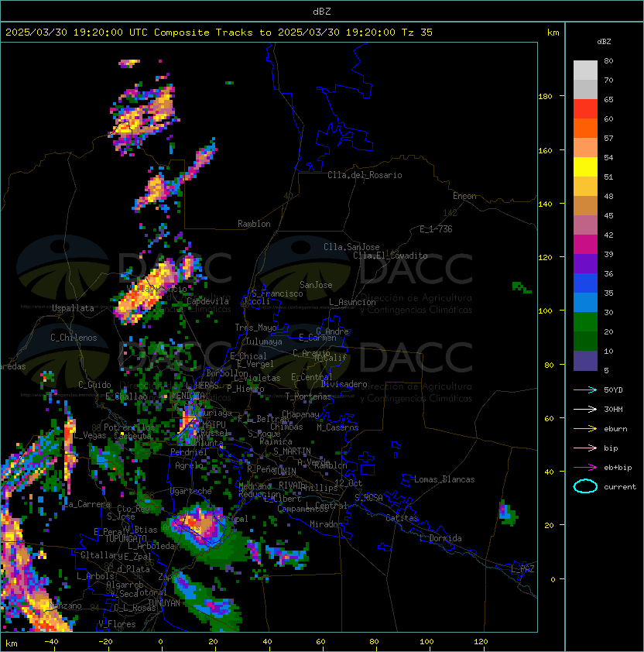644x652 pixels.
Task: Click the '180' tick on the vertical axis
Action: [545, 97]
